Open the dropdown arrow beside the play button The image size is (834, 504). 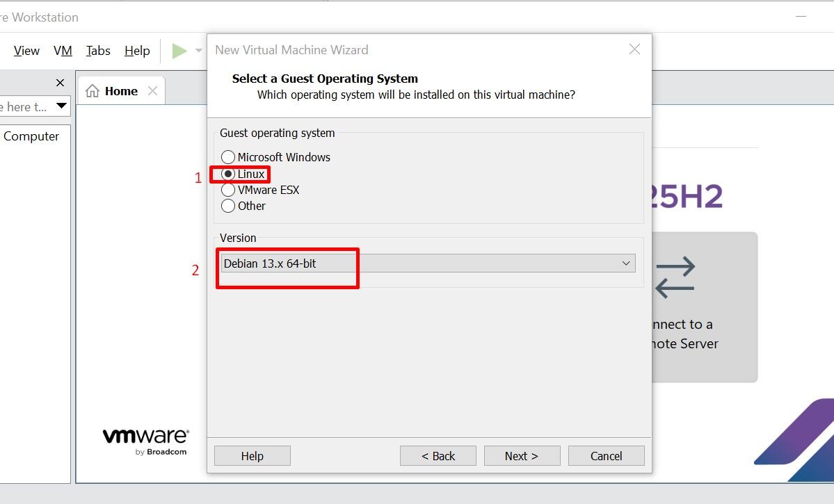[x=198, y=51]
